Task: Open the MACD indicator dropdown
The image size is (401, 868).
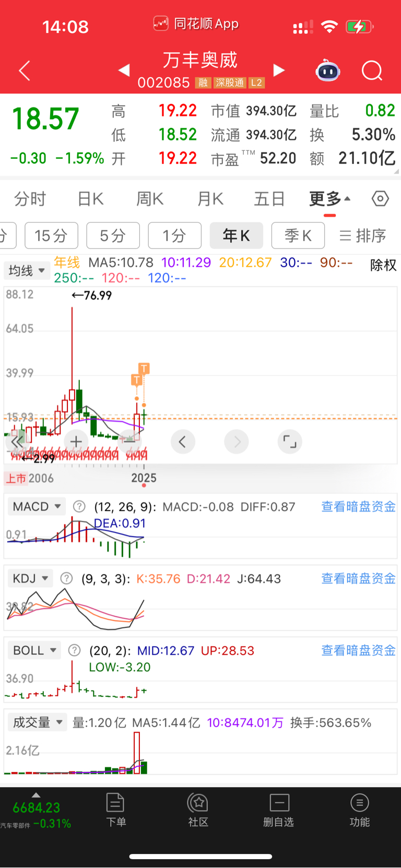Action: 37,506
